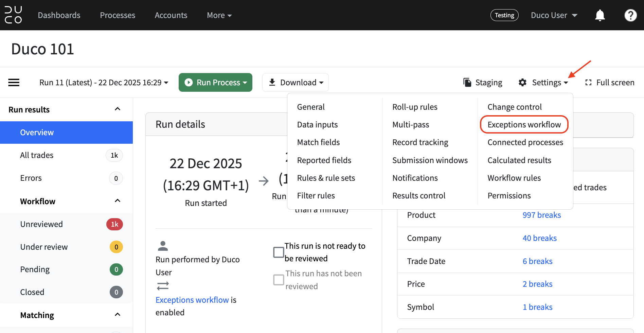Click Under review yellow 0 badge
Image resolution: width=644 pixels, height=333 pixels.
click(x=116, y=247)
